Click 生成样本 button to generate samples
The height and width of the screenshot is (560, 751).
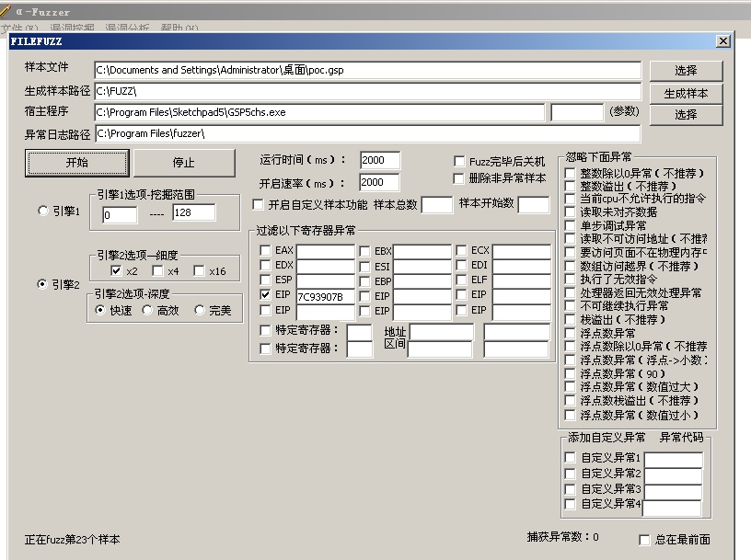pyautogui.click(x=686, y=93)
